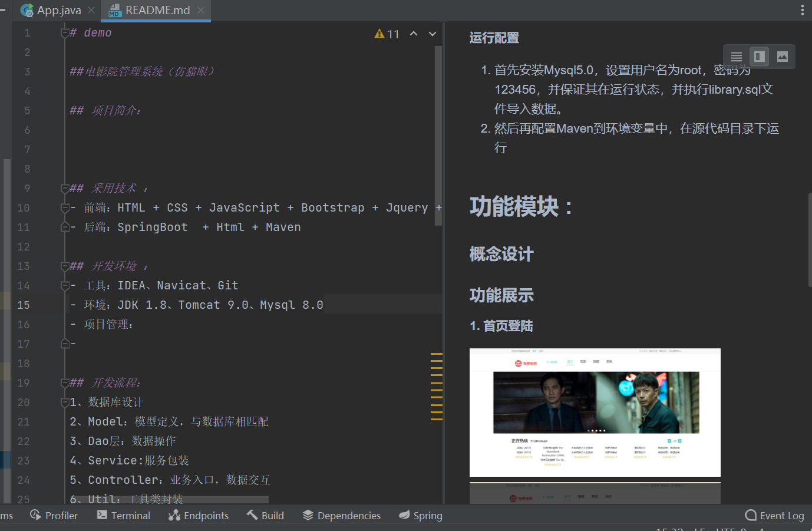812x531 pixels.
Task: Click the warnings indicator showing 11
Action: [x=387, y=34]
